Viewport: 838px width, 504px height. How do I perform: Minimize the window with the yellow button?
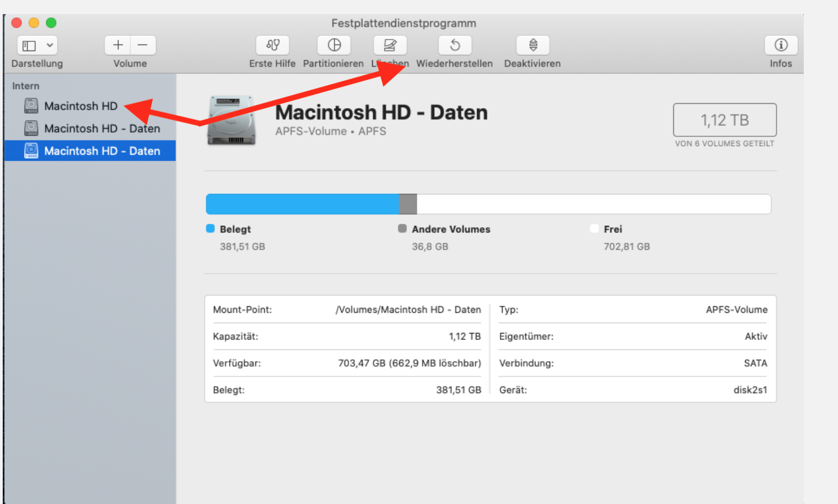pos(34,23)
